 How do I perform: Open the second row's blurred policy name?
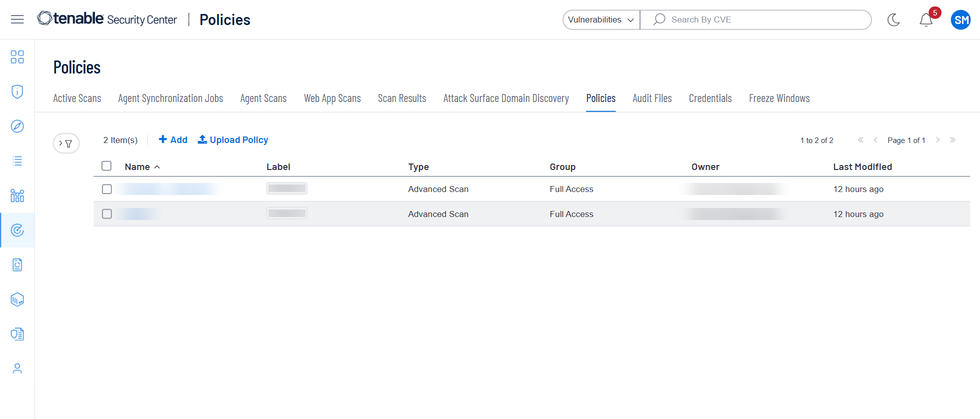[138, 214]
